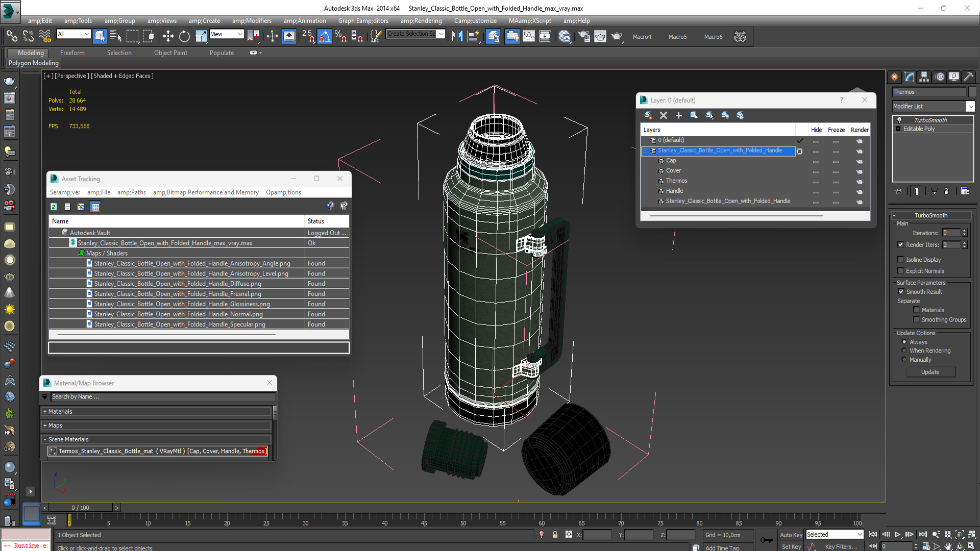Toggle Percent Snap in main toolbar
Viewport: 980px width, 551px height.
[x=340, y=36]
